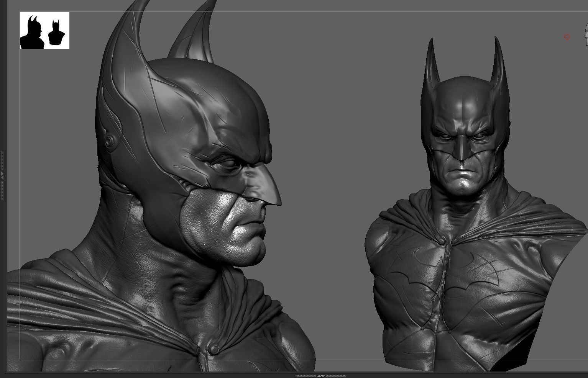Expand the bottom tray using divider arrows
Image resolution: width=588 pixels, height=378 pixels.
[x=321, y=376]
